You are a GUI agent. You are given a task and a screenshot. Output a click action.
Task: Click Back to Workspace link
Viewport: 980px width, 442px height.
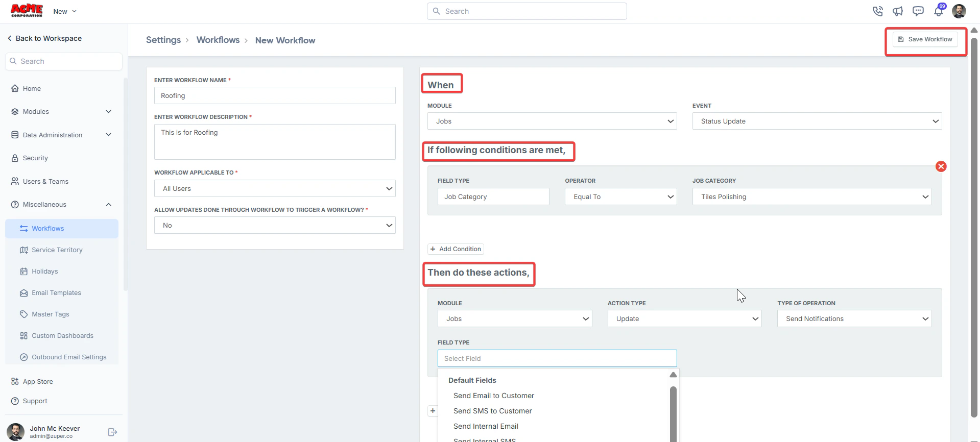[44, 38]
